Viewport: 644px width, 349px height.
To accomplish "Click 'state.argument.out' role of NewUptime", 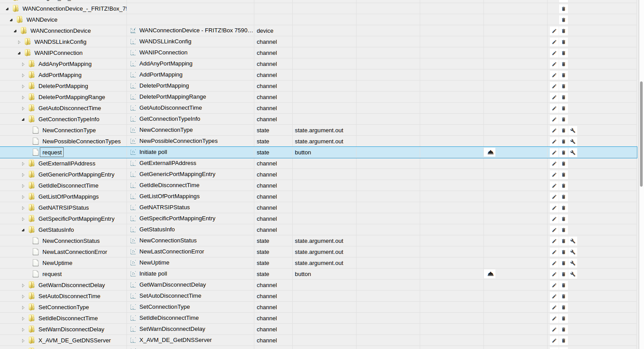I will pyautogui.click(x=319, y=263).
